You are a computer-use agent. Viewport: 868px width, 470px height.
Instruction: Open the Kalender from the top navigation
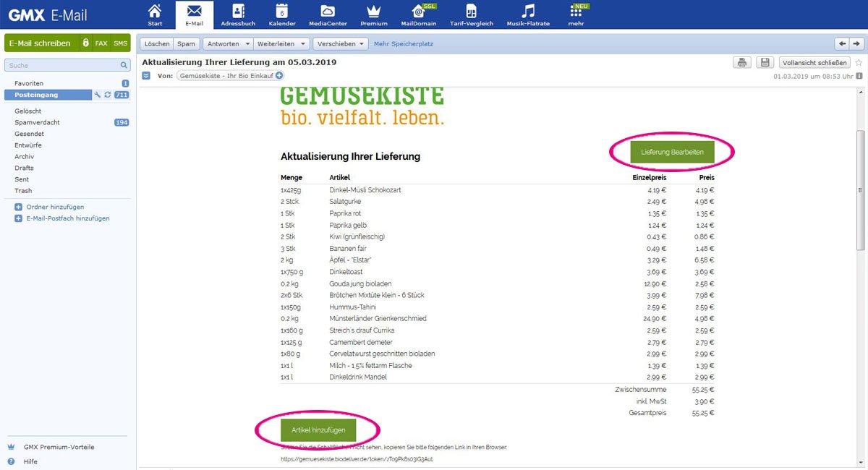(x=282, y=14)
